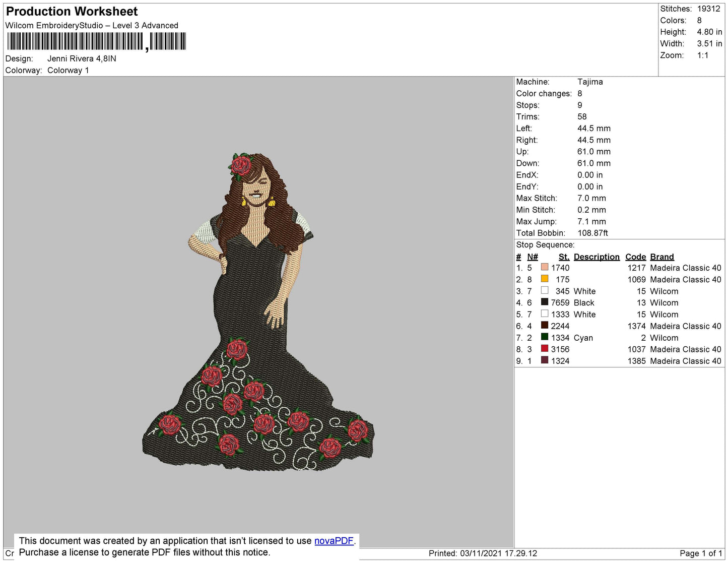Click the maroon swatch for thread 1385
The image size is (728, 563).
(x=545, y=360)
